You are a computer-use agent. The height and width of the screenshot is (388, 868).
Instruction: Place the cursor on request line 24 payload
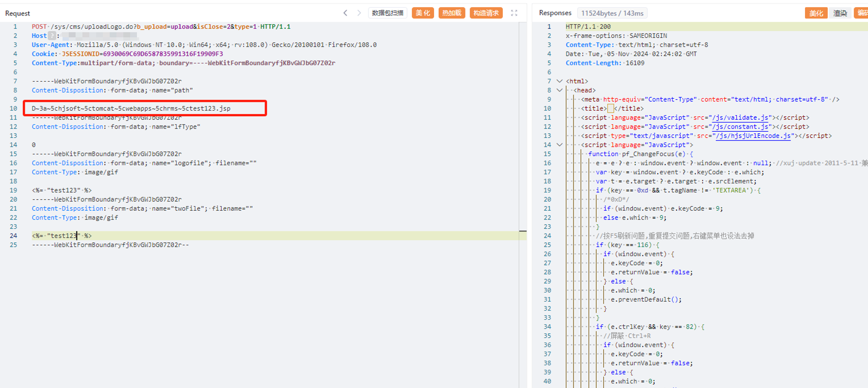coord(61,236)
